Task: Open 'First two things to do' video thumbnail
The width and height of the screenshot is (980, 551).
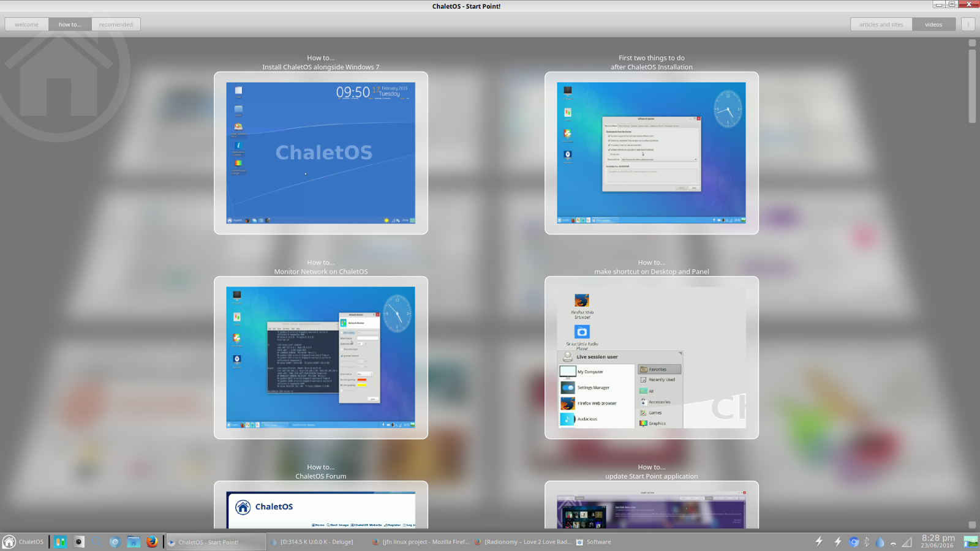Action: pyautogui.click(x=652, y=153)
